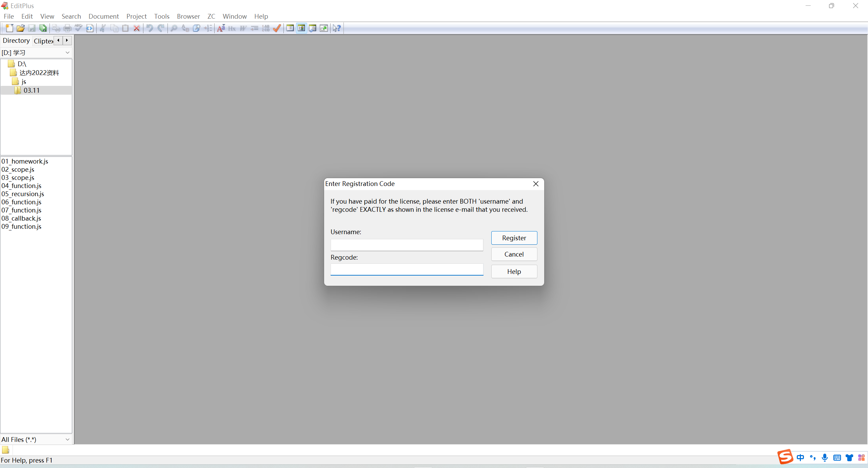
Task: Click Cancel in the registration dialog
Action: [x=514, y=254]
